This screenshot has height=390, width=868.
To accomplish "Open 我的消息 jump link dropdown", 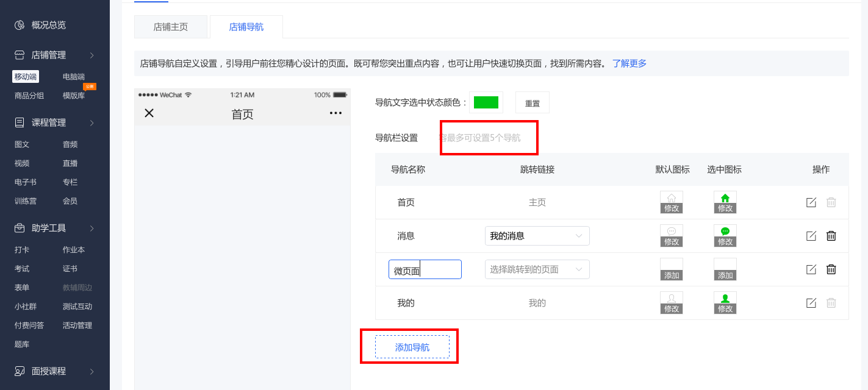I will point(537,236).
